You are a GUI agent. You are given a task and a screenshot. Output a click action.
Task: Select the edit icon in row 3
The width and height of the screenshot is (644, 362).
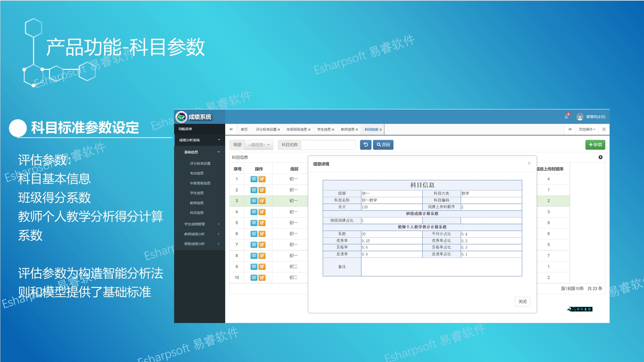(262, 201)
